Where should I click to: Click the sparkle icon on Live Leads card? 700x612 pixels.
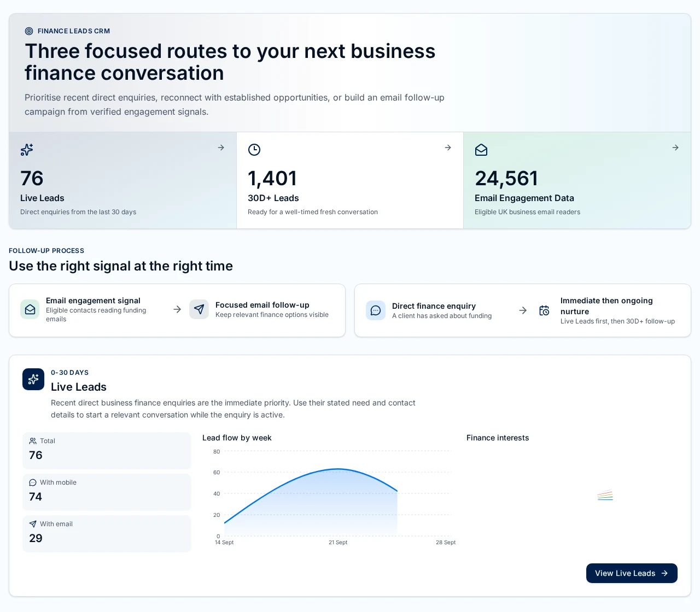27,150
